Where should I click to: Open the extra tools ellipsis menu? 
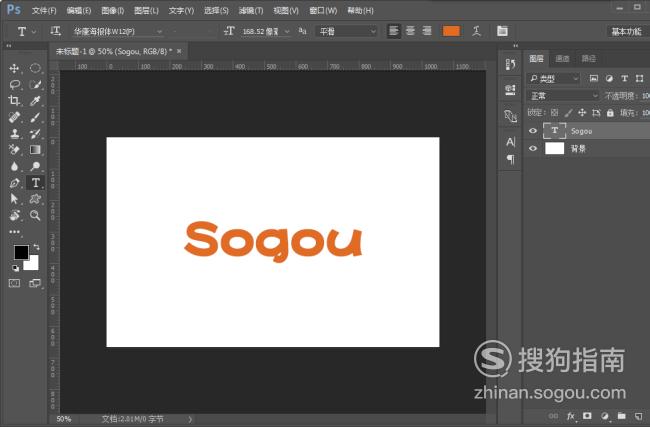pos(15,232)
